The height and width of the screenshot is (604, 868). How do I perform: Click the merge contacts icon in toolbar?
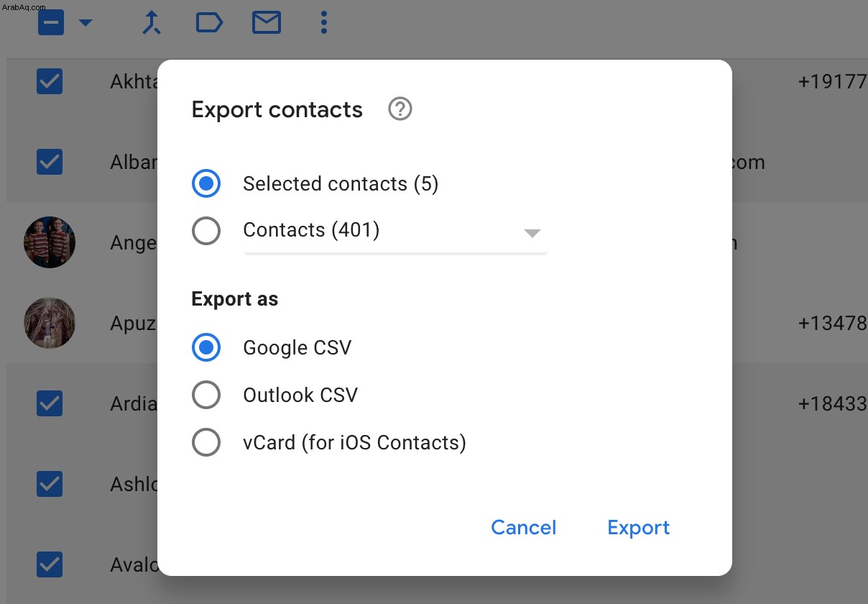click(151, 23)
